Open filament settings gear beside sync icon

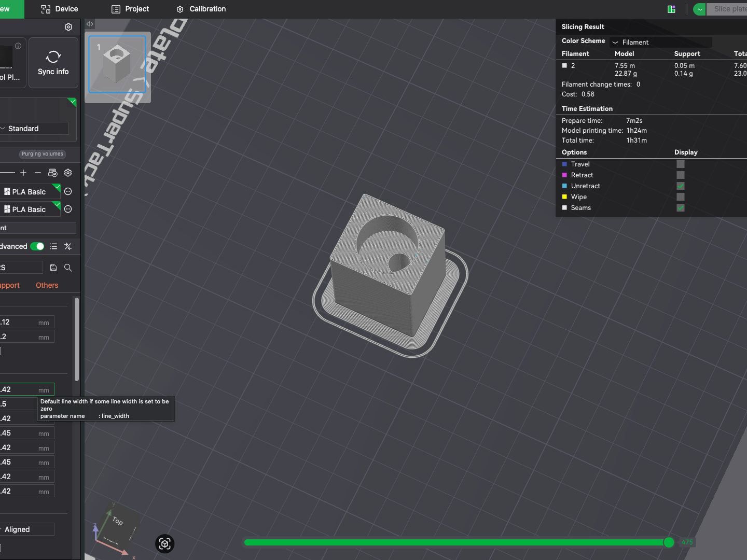click(x=68, y=173)
